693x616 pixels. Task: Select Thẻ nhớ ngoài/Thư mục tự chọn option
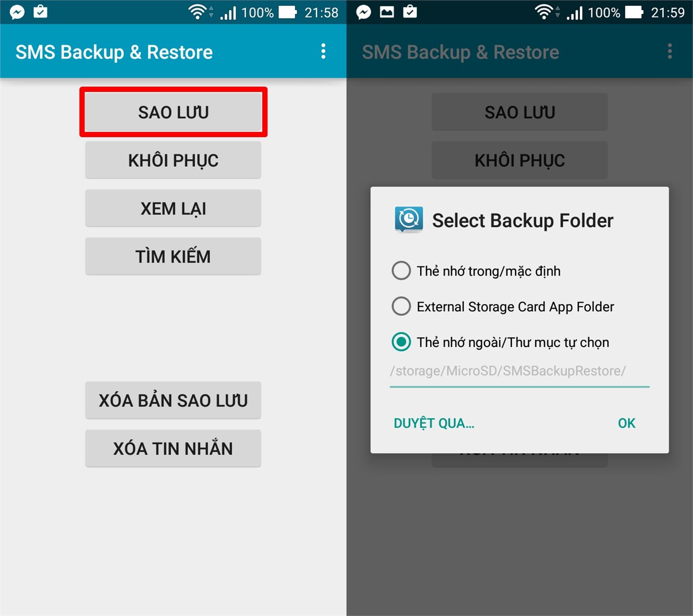tap(500, 342)
